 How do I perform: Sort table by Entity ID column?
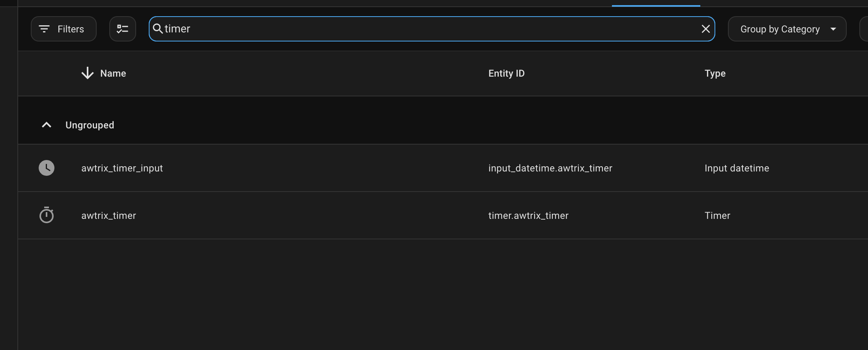[x=506, y=73]
